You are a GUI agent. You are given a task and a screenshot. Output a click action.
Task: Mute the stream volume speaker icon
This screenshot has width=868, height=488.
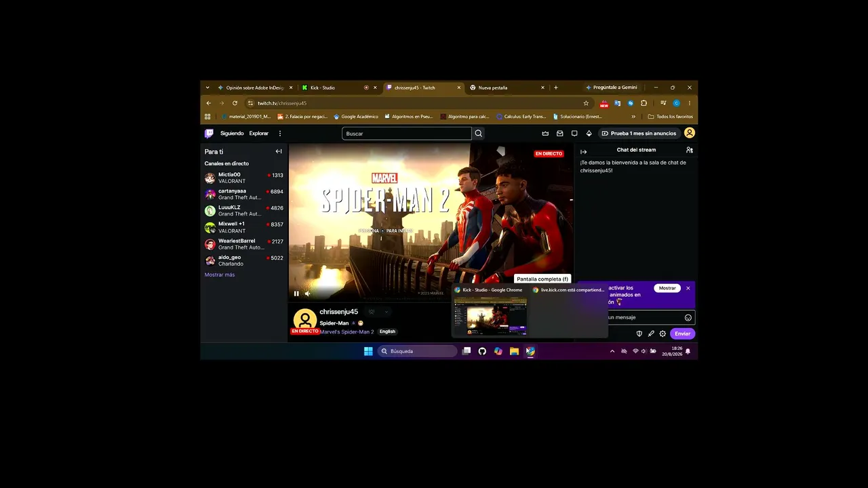point(307,293)
